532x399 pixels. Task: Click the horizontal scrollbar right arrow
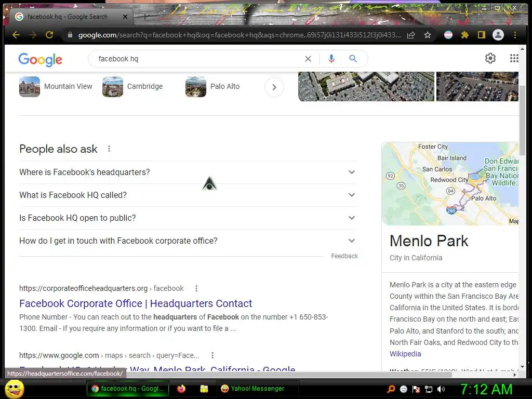[x=515, y=375]
